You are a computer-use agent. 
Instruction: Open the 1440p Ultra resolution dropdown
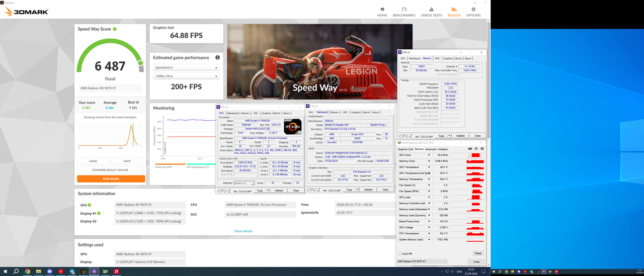tap(187, 76)
